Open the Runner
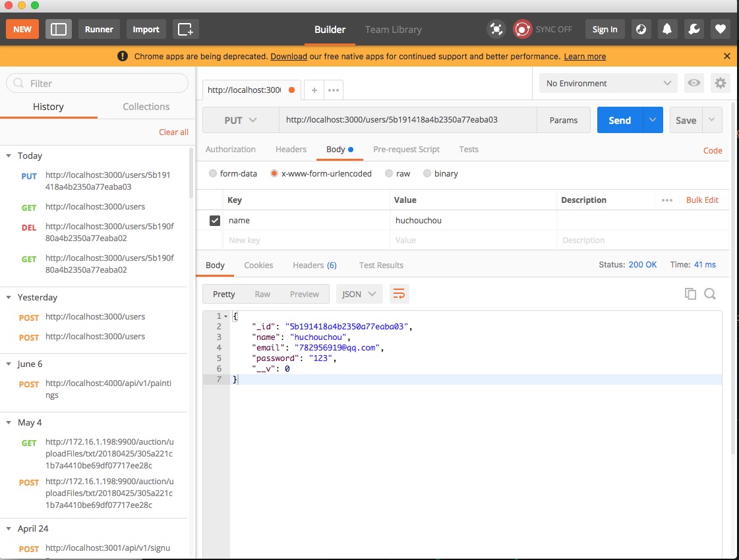This screenshot has width=739, height=560. click(99, 29)
